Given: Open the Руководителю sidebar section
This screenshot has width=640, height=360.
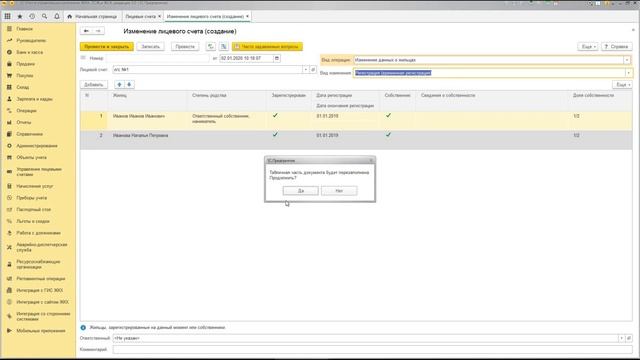Looking at the screenshot, I should 31,40.
